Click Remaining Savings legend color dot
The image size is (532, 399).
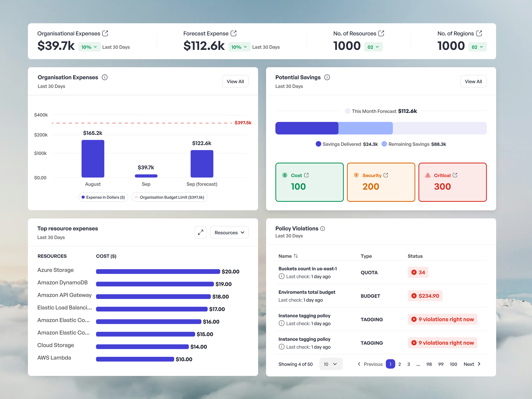(x=384, y=144)
